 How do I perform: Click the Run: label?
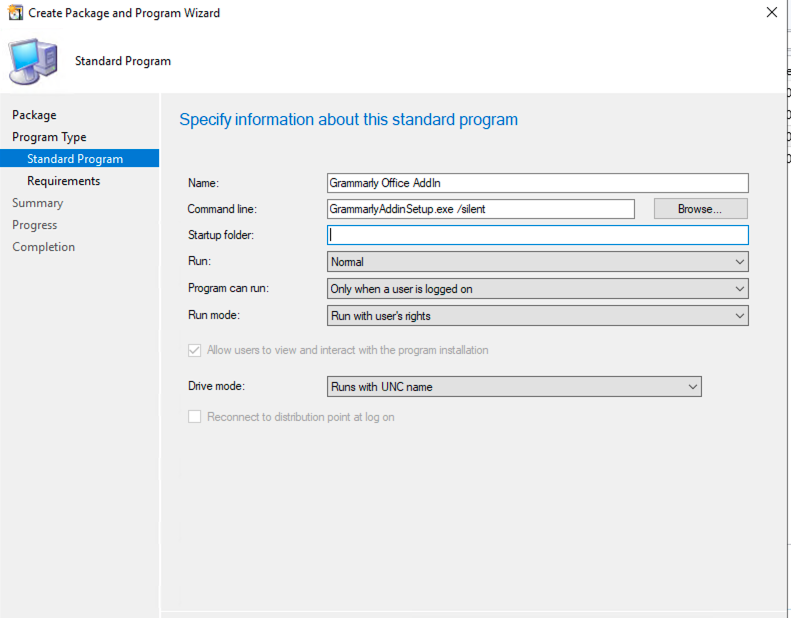199,261
